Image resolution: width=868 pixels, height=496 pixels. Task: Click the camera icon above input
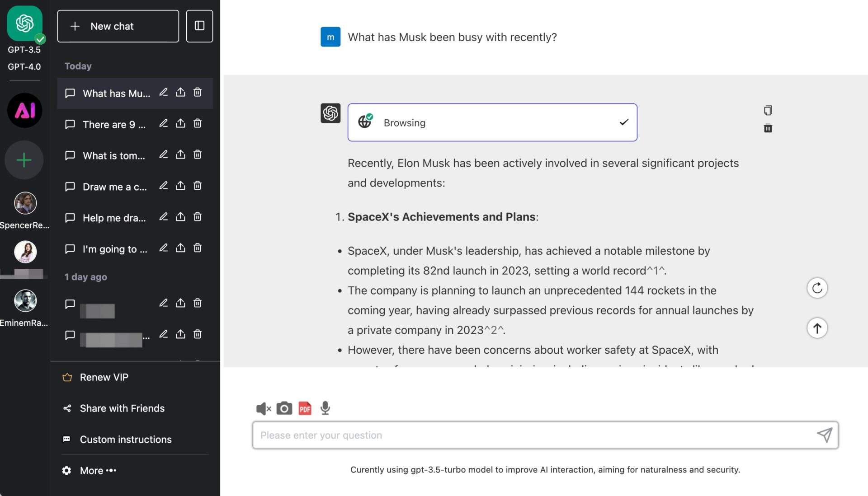284,408
